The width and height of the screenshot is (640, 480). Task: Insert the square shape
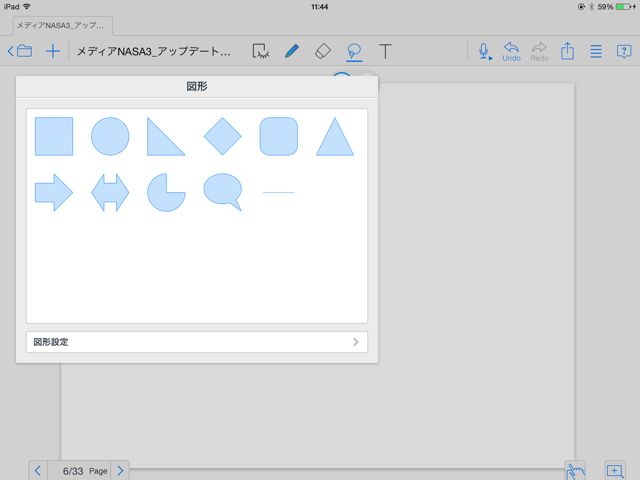pos(54,136)
